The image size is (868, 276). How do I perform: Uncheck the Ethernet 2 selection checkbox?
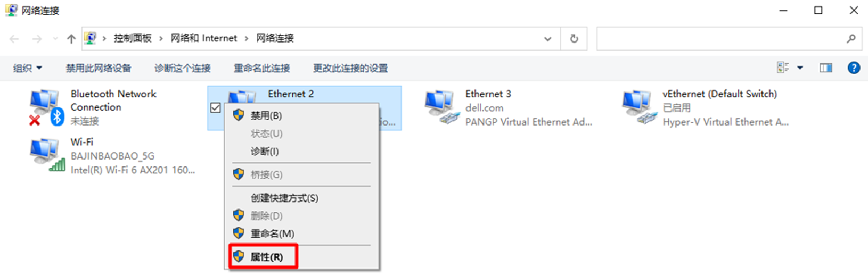point(216,108)
